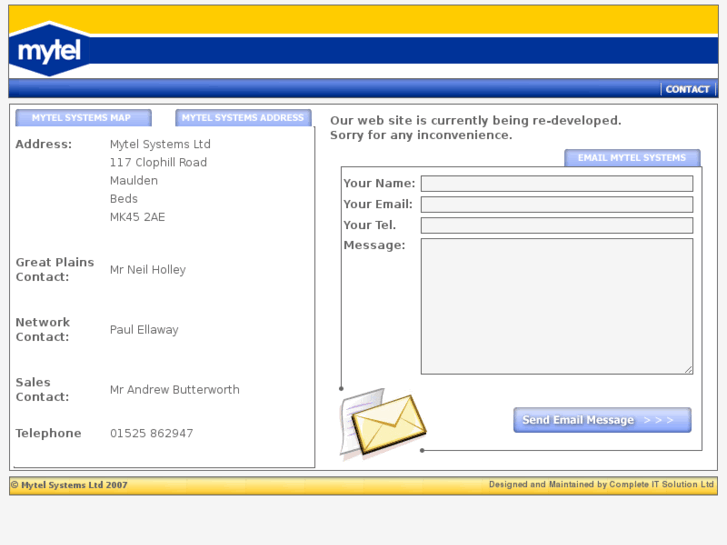The image size is (727, 545).
Task: Click the 'Maulden' address line
Action: [134, 180]
